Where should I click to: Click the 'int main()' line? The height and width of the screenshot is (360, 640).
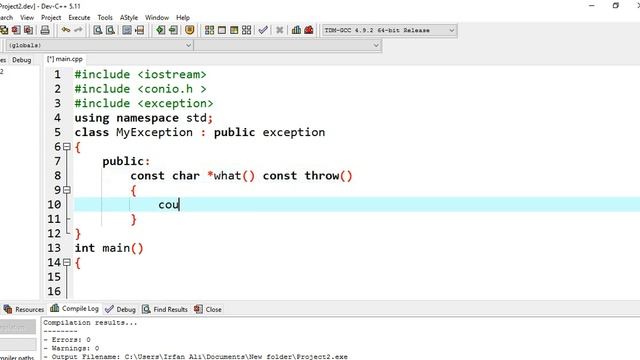(109, 248)
